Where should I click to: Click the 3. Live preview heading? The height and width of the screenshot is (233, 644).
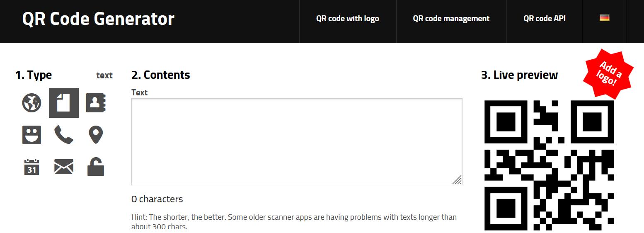519,75
